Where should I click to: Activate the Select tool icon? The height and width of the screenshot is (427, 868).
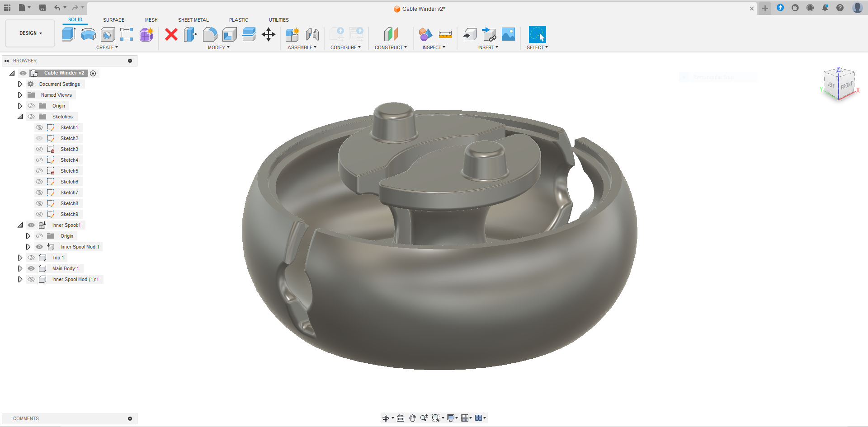point(538,34)
